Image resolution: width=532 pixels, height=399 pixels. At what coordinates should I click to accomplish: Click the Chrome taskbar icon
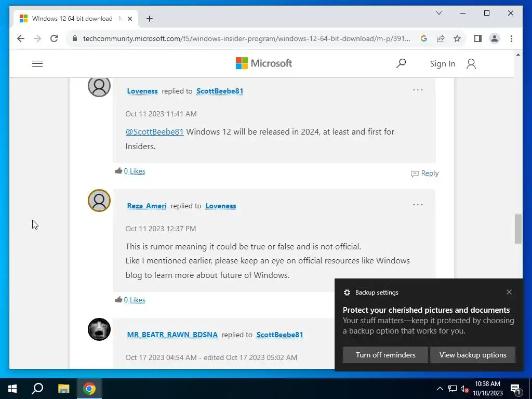tap(89, 389)
